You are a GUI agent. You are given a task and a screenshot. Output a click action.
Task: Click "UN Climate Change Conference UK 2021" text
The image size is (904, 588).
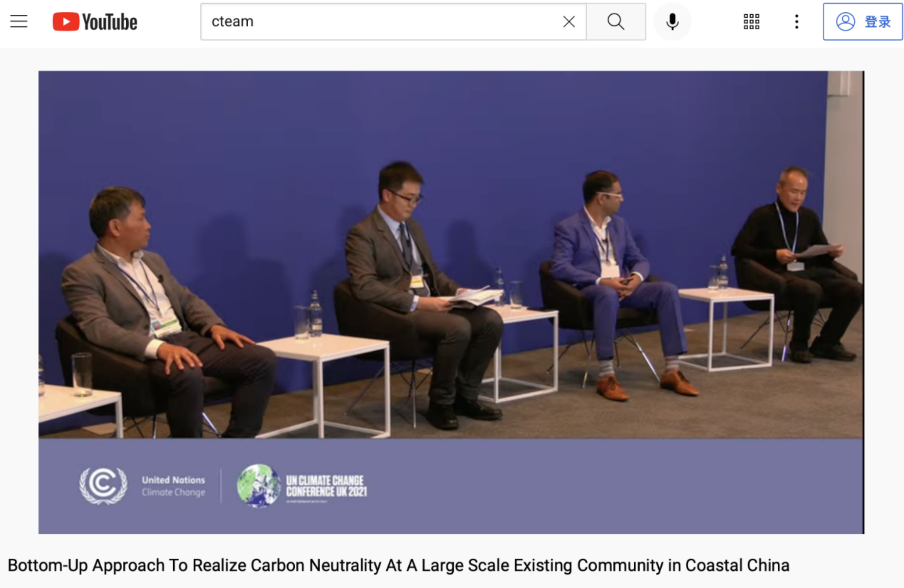326,486
